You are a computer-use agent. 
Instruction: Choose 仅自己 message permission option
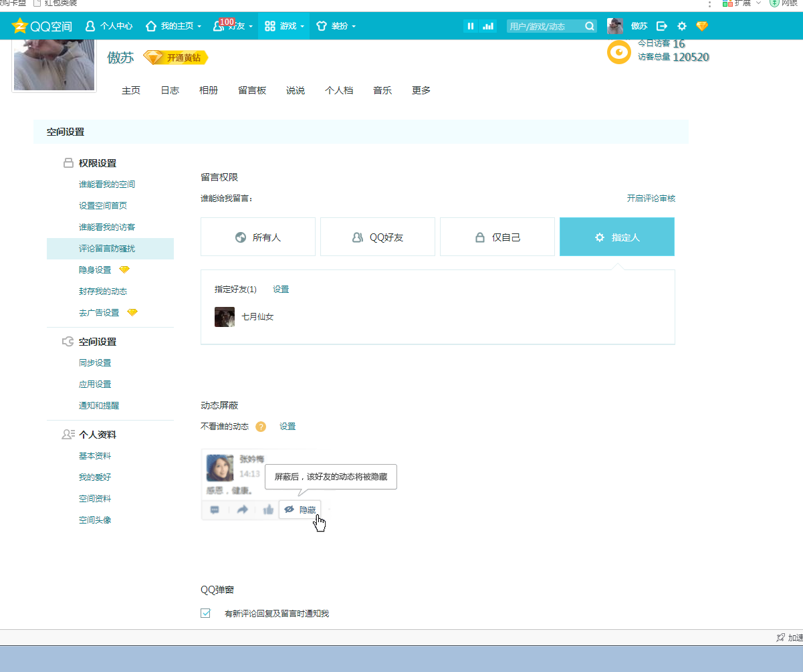click(x=497, y=237)
